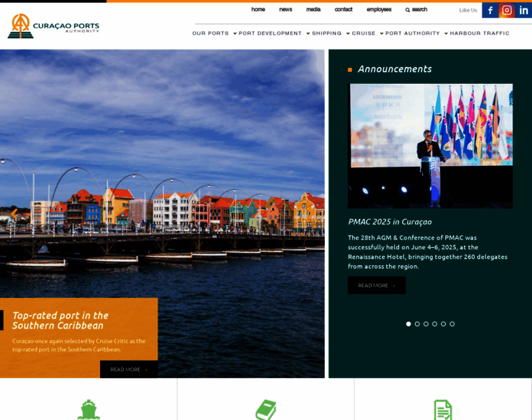Click the PMAC conference speaker photo
Screen dimensions: 532x420
tap(430, 146)
